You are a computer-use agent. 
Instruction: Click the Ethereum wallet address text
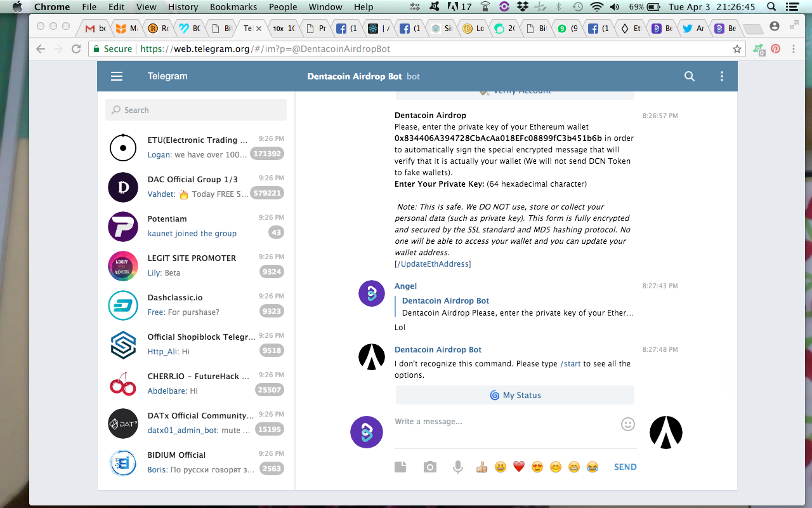[x=498, y=138]
